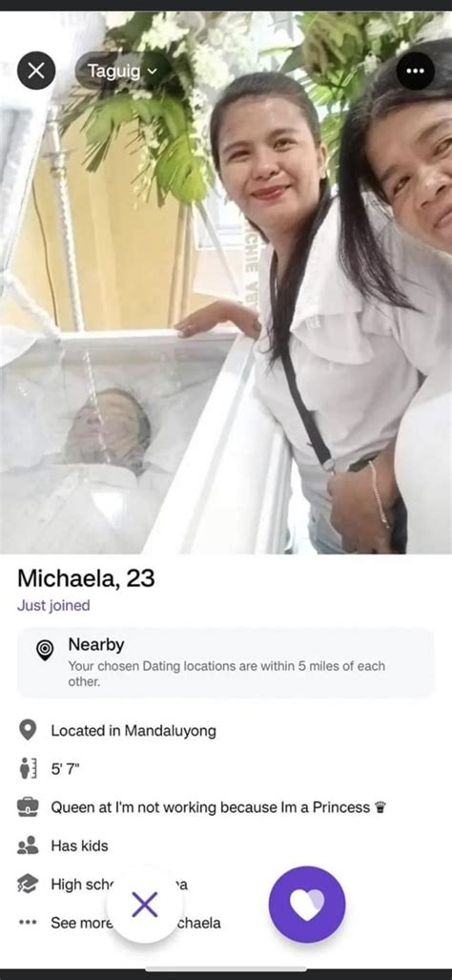Click the Just joined label

pyautogui.click(x=53, y=605)
